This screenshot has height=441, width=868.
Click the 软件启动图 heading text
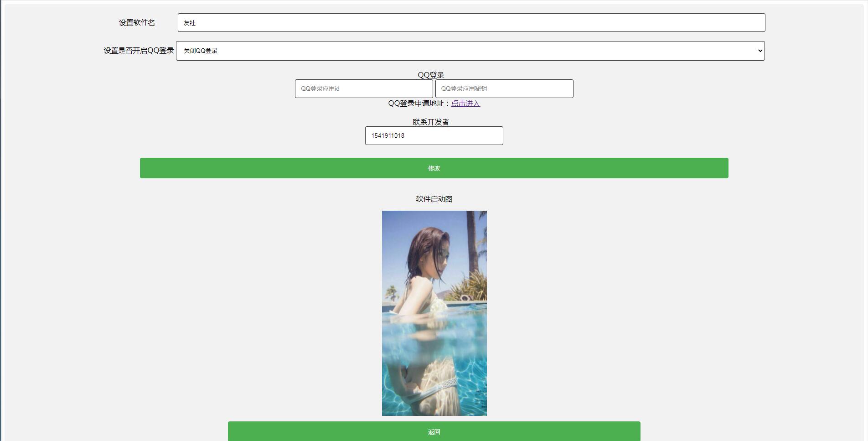pos(434,199)
